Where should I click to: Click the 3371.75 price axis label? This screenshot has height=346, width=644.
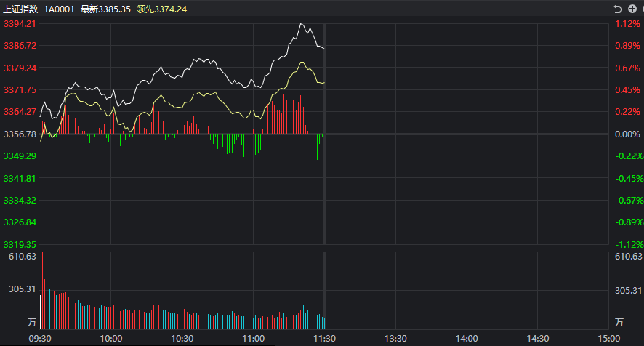coord(20,89)
